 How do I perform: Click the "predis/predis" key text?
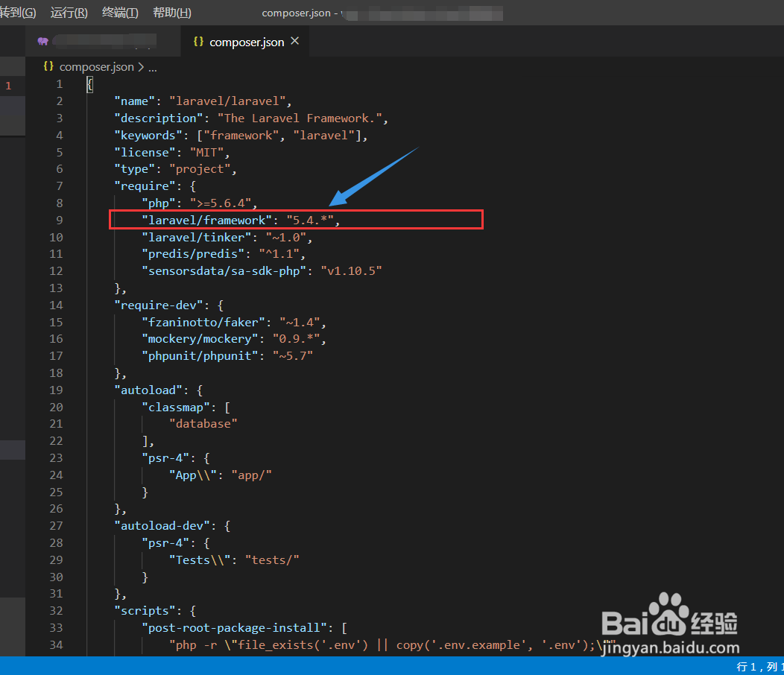point(193,254)
